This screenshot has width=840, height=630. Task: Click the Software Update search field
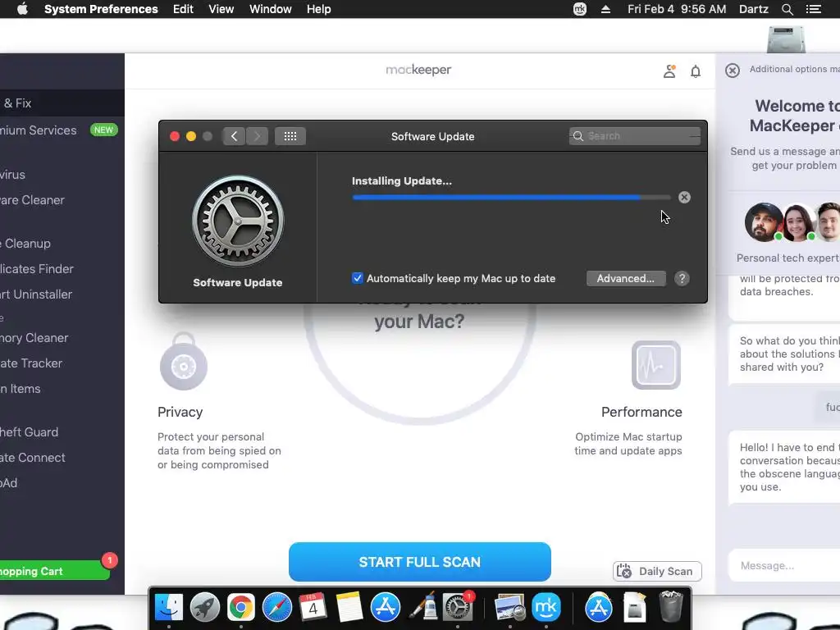pyautogui.click(x=634, y=136)
